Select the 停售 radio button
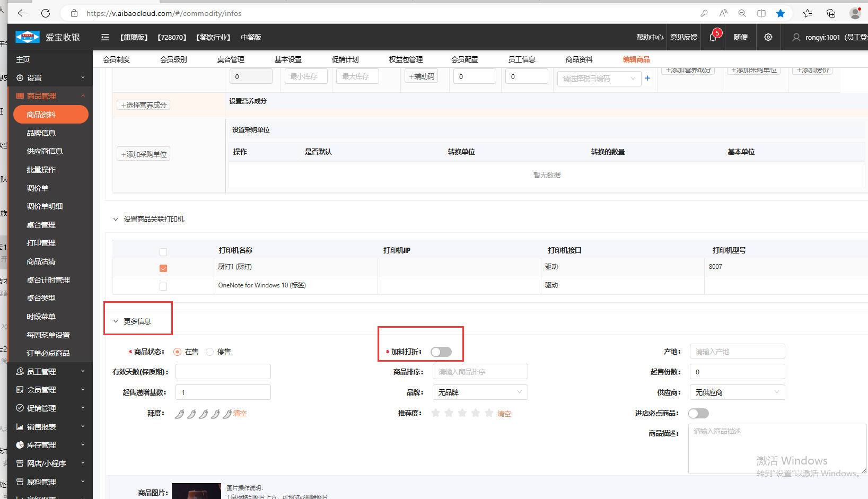 210,352
